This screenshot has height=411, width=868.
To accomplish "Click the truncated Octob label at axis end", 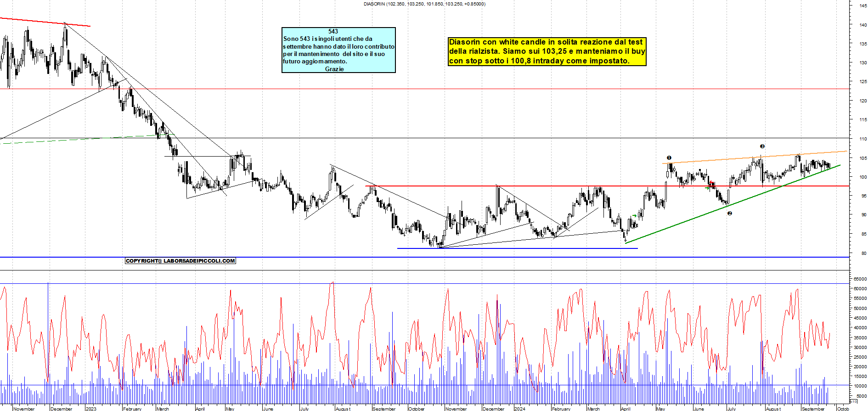I will (843, 409).
